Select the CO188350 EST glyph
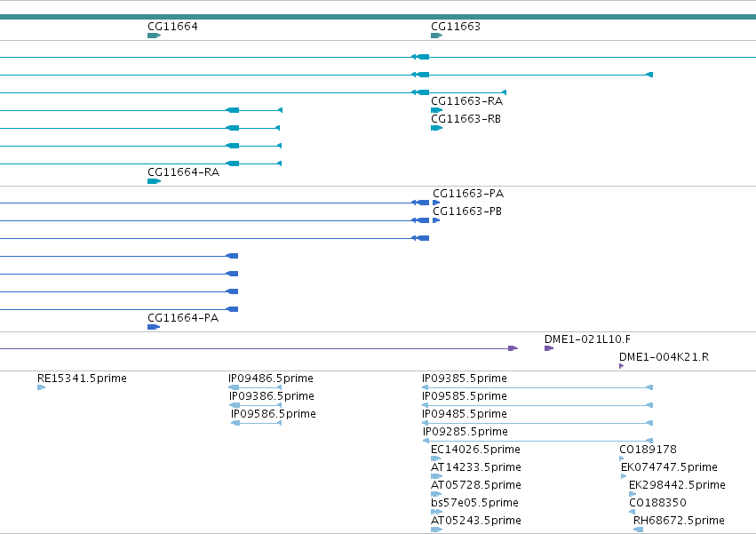Viewport: 756px width, 534px height. [633, 512]
